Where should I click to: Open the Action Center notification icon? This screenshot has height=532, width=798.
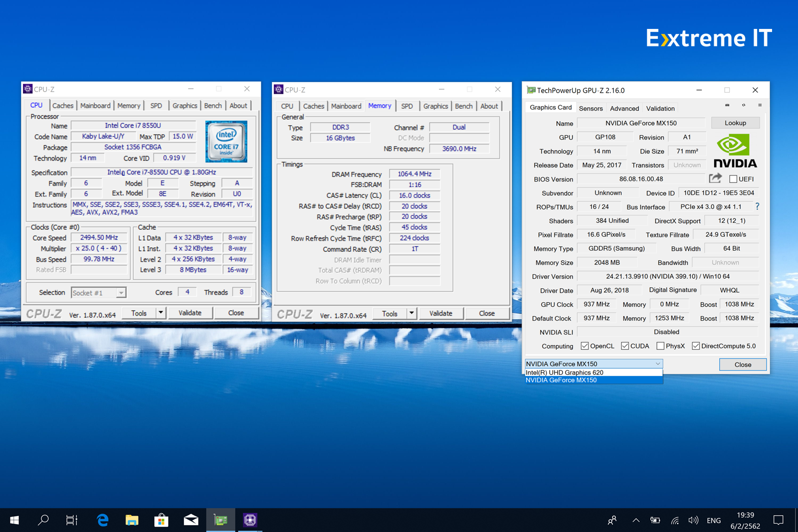coord(778,520)
